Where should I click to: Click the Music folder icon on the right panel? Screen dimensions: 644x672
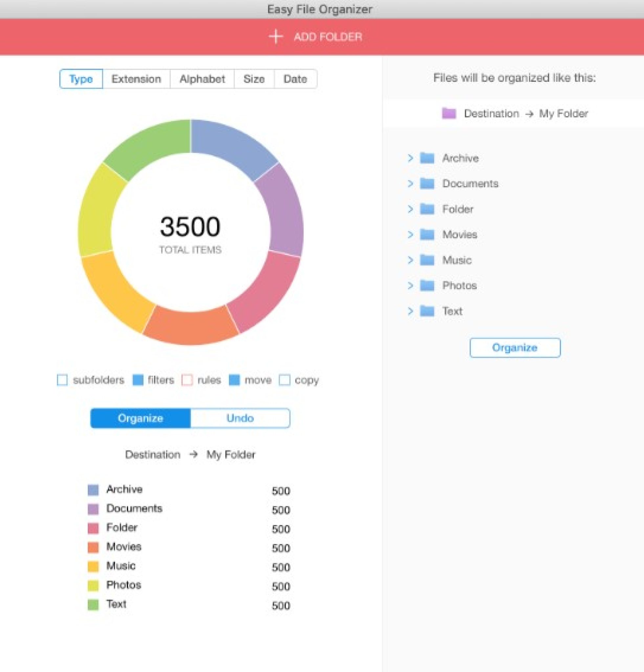[427, 260]
